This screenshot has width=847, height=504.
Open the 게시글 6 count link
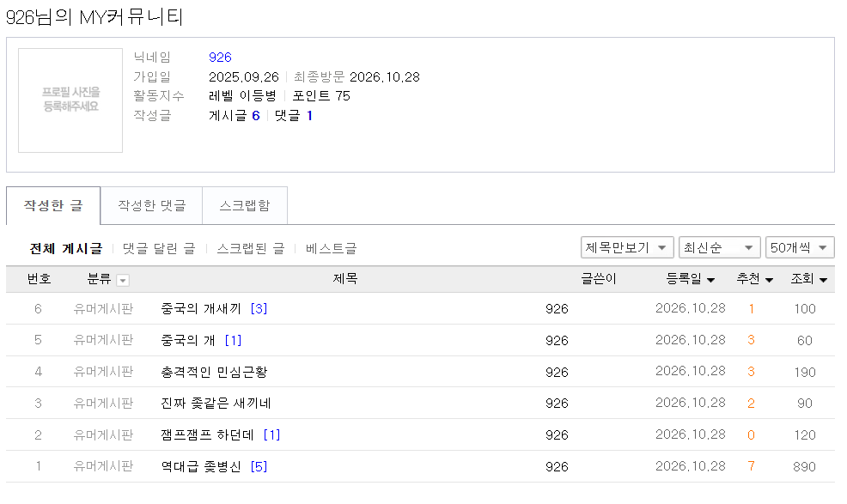tap(234, 116)
